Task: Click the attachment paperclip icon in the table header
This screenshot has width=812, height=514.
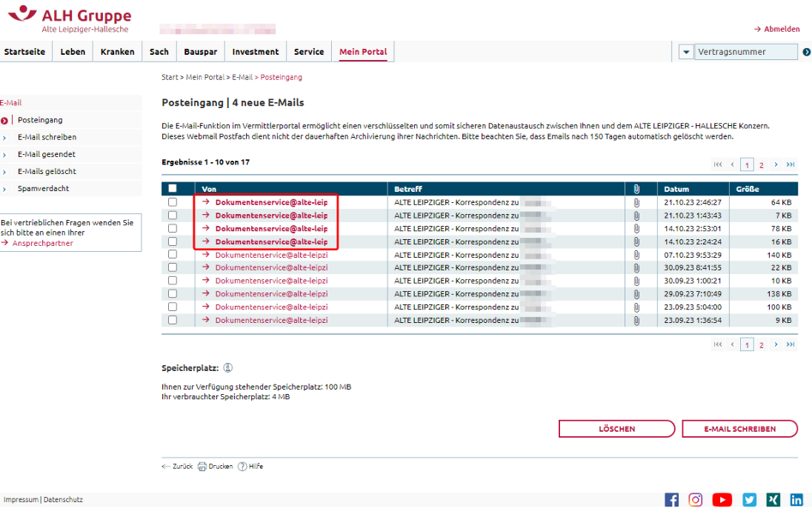Action: point(636,189)
